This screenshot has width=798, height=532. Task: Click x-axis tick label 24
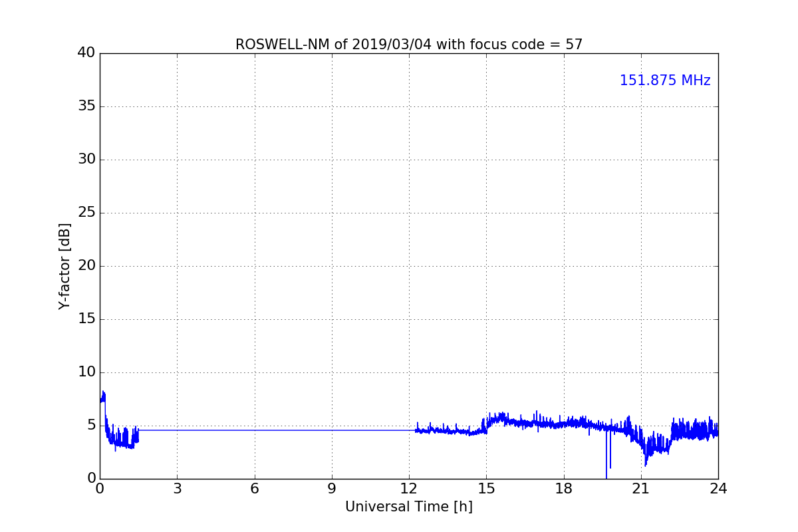pyautogui.click(x=718, y=489)
